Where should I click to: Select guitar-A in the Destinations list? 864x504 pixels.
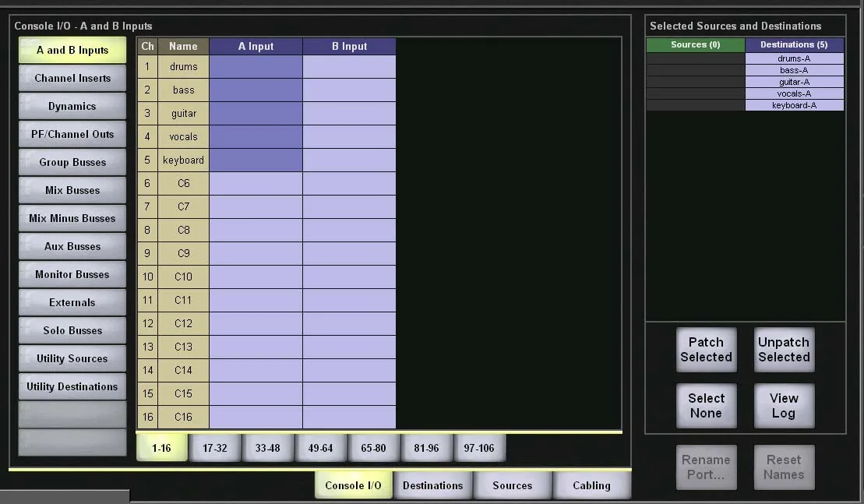coord(795,82)
